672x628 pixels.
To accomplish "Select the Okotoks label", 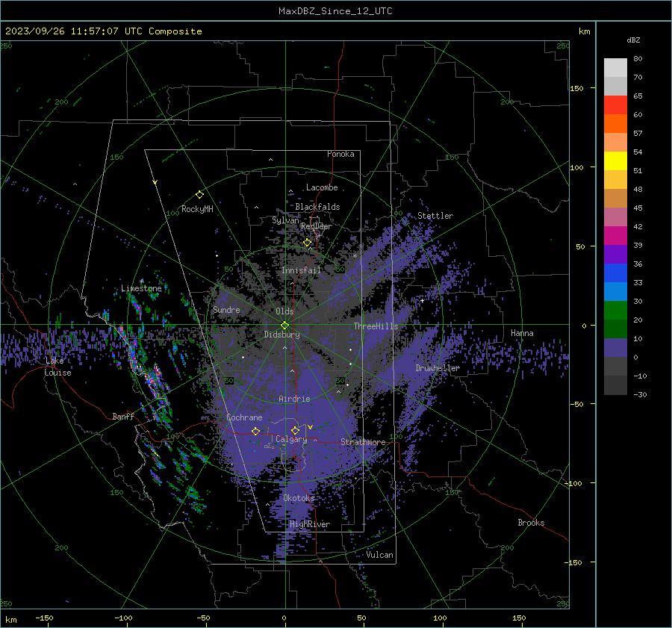I will (x=299, y=498).
